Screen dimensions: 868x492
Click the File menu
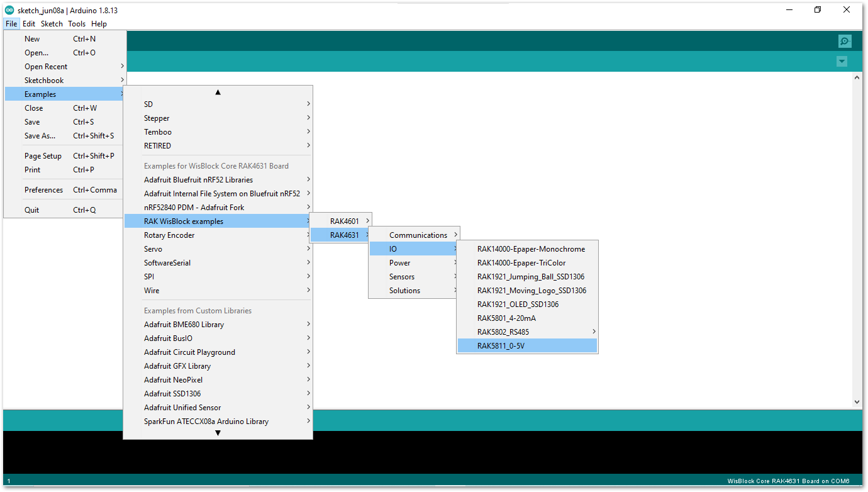coord(11,24)
